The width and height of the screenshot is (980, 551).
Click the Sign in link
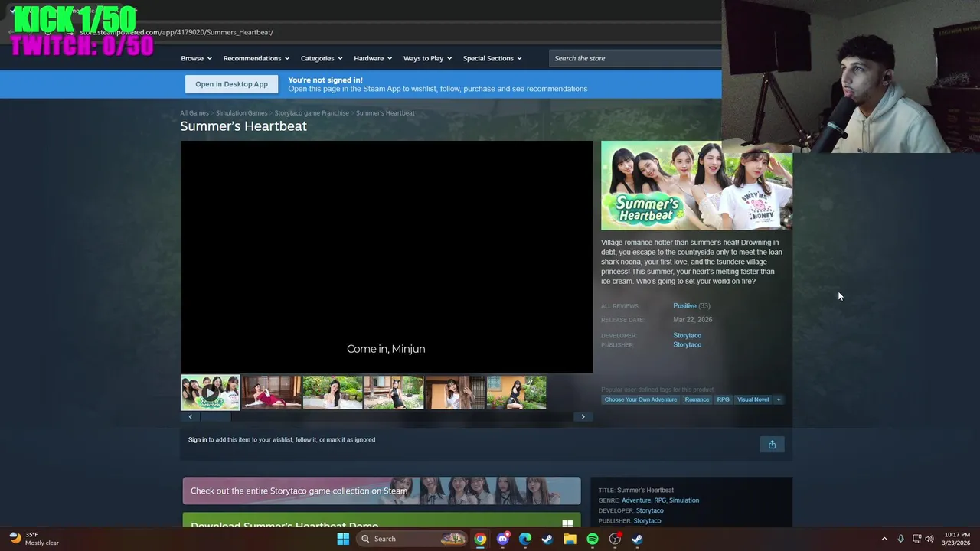coord(198,440)
